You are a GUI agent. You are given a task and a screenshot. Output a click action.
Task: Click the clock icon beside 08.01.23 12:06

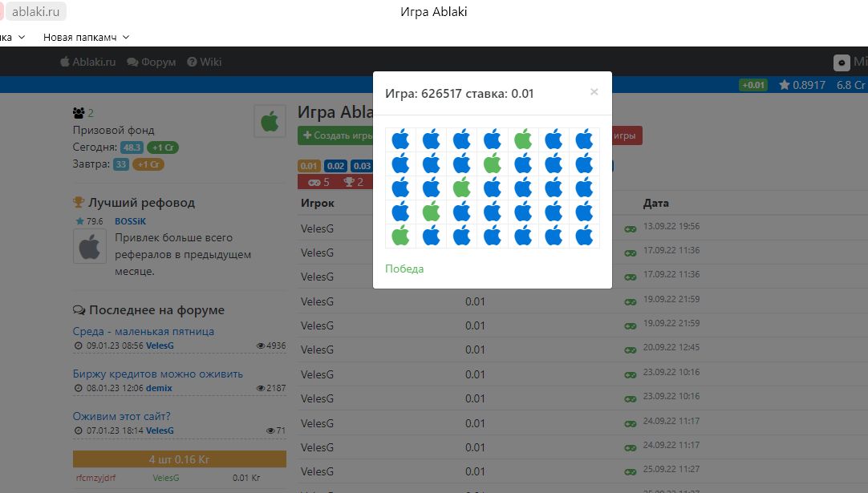(78, 389)
